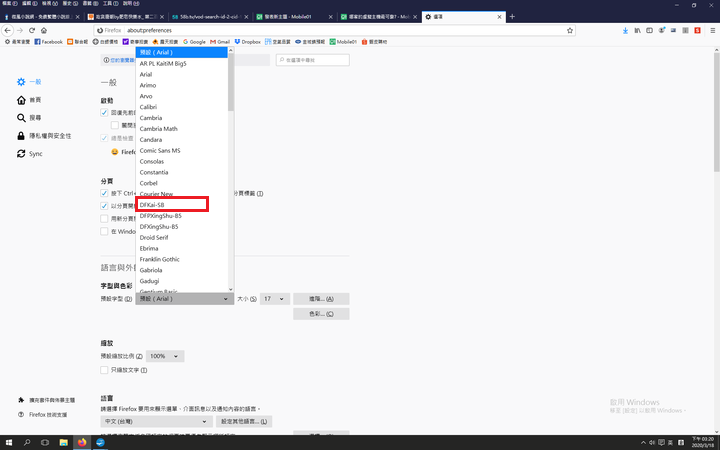Open the Firefox hamburger menu
This screenshot has width=720, height=450.
(713, 30)
